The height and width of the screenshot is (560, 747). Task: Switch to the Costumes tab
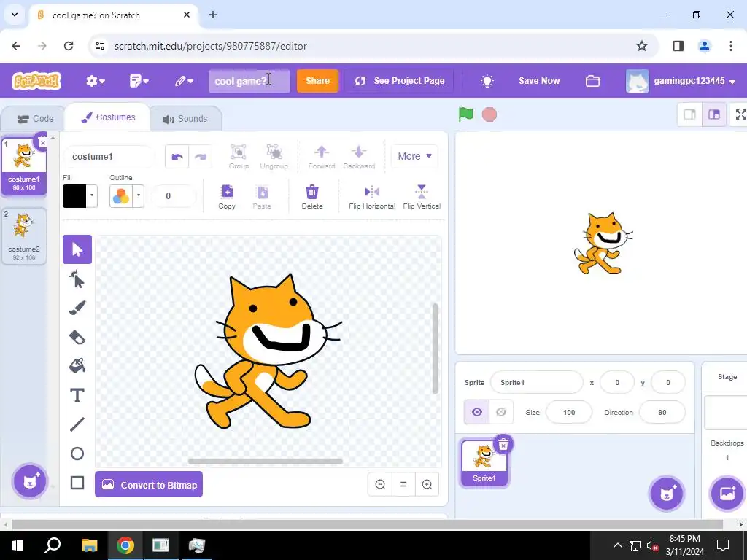(108, 117)
